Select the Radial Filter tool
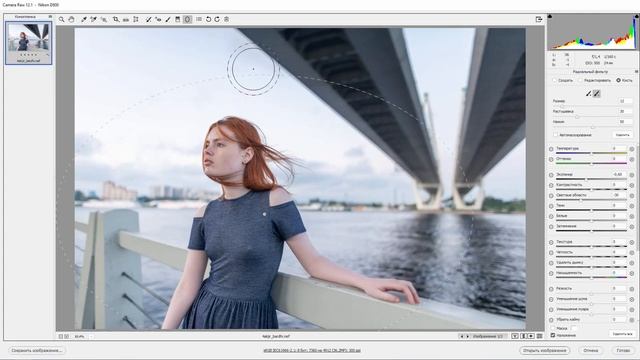 [187, 19]
